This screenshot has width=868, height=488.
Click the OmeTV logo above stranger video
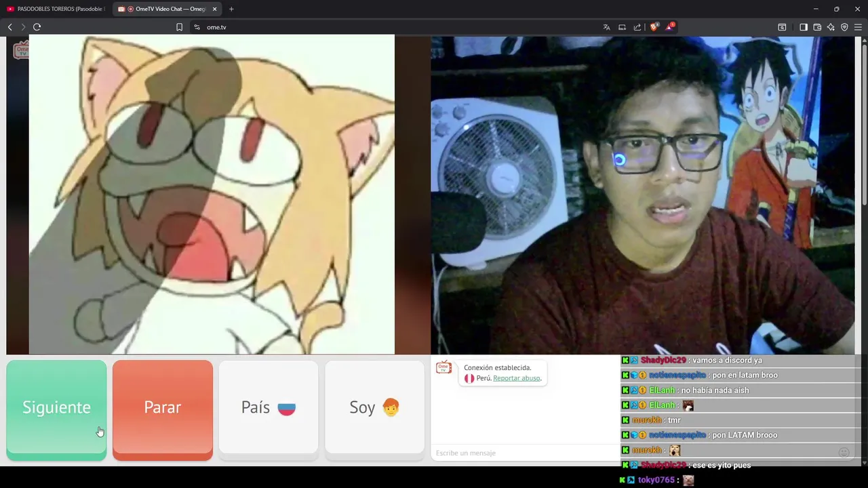pos(21,49)
